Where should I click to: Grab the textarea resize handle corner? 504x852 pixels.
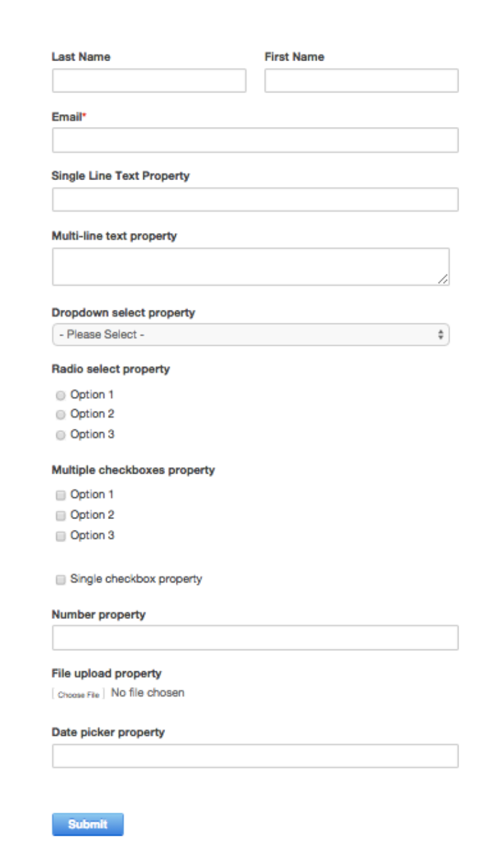(444, 279)
